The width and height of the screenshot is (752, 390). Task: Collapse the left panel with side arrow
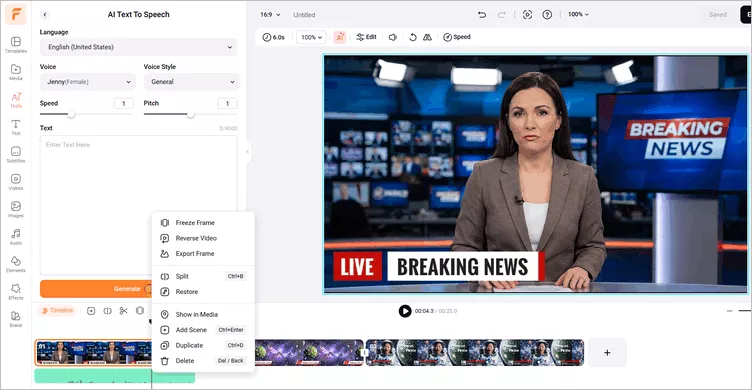[248, 152]
